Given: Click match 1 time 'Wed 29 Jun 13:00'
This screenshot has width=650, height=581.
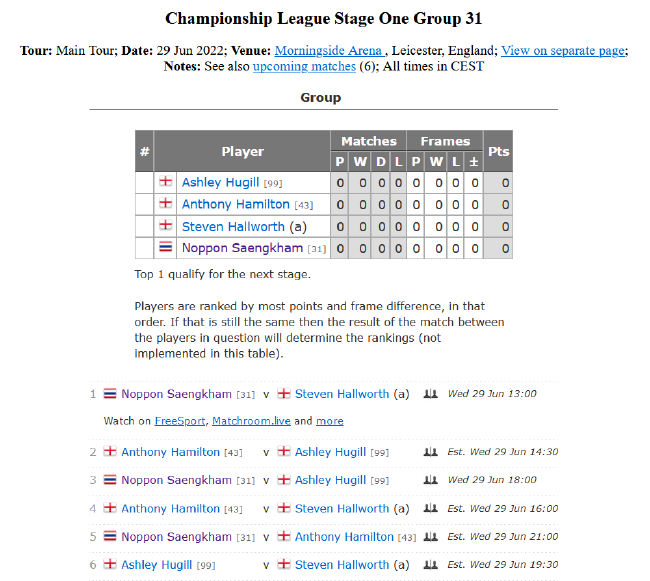Looking at the screenshot, I should pos(492,394).
